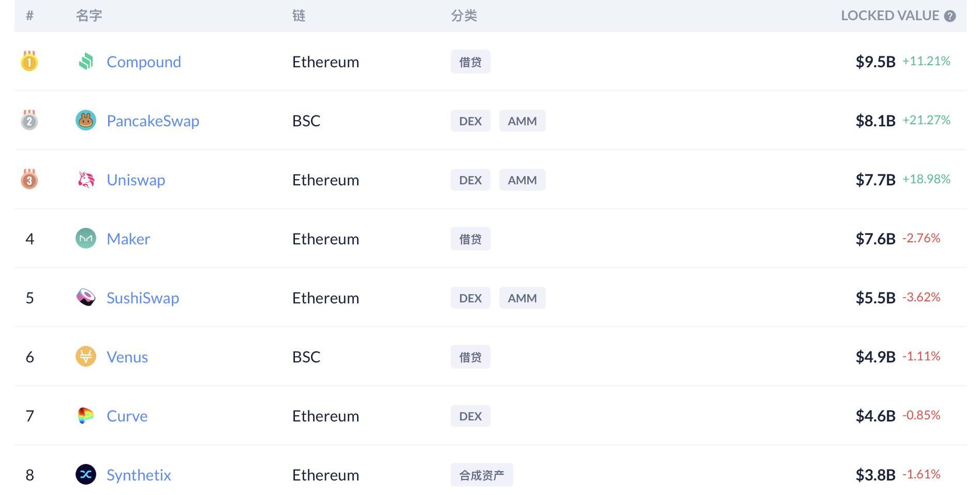980x495 pixels.
Task: Open the Synthetix project link
Action: coord(139,475)
